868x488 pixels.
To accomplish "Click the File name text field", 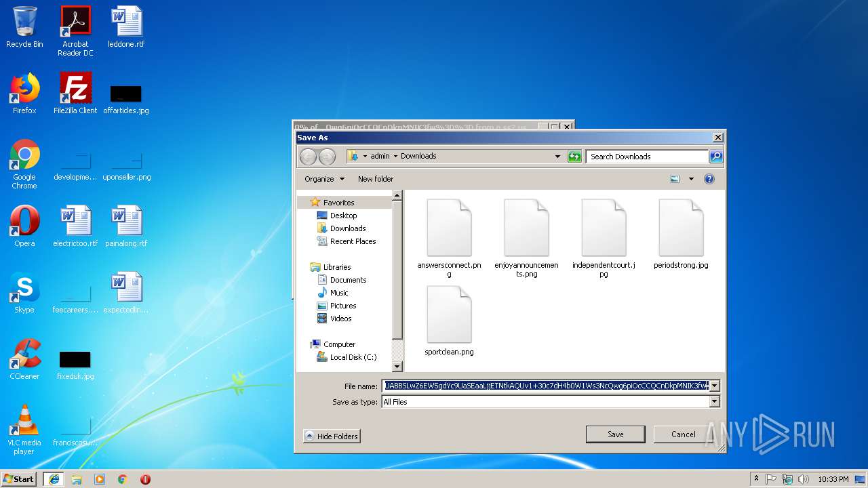I will (x=545, y=386).
